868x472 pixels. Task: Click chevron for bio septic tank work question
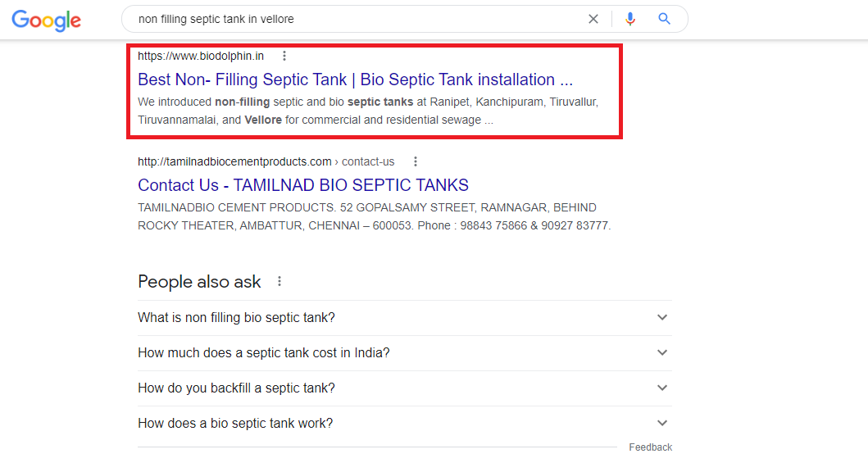tap(662, 424)
